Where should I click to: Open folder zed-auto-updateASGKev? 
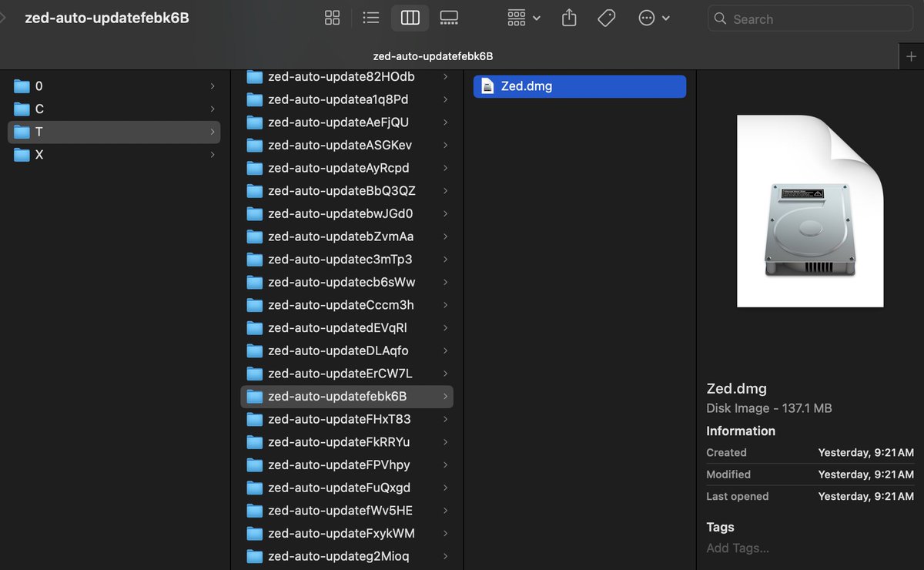[x=346, y=145]
